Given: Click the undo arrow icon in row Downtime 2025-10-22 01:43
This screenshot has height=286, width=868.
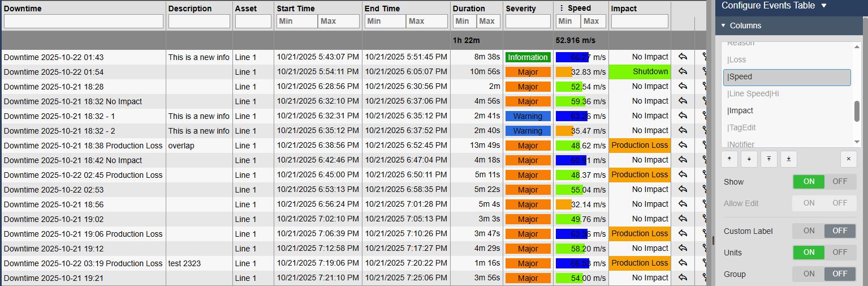Looking at the screenshot, I should coord(683,57).
